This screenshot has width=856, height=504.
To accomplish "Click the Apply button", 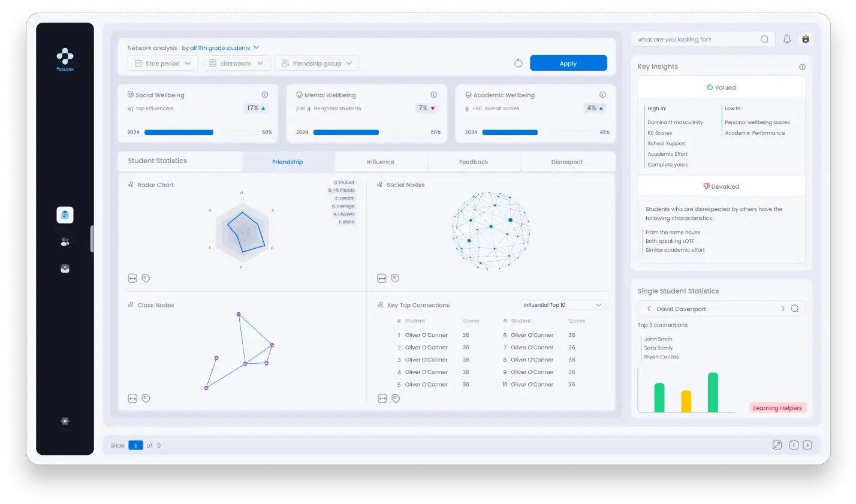I will [x=568, y=63].
